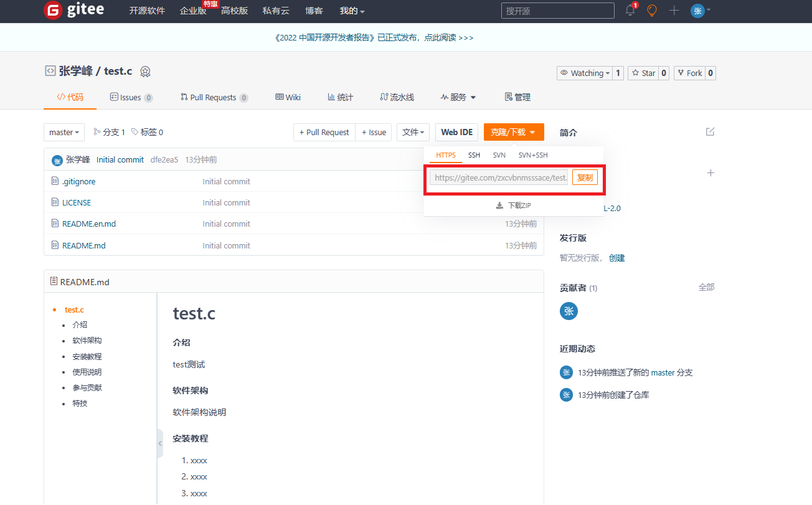Switch to the 代码 tab
Viewport: 812px width, 505px height.
pyautogui.click(x=70, y=97)
